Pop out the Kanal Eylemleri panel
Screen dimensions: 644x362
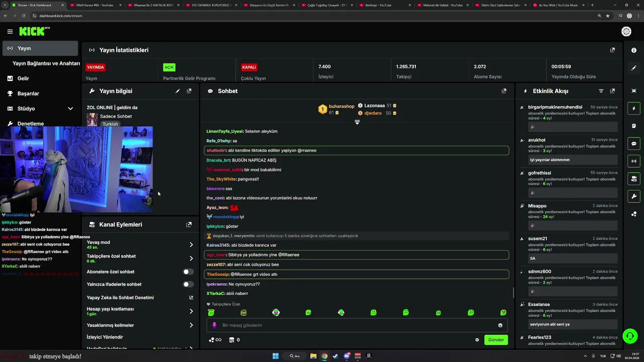[x=189, y=225]
